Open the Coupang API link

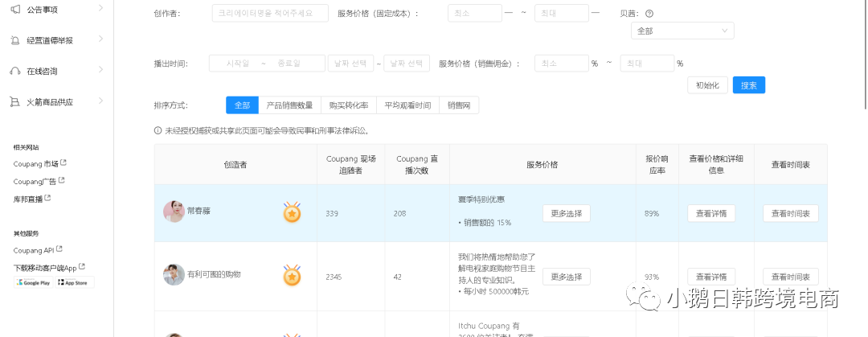click(34, 250)
